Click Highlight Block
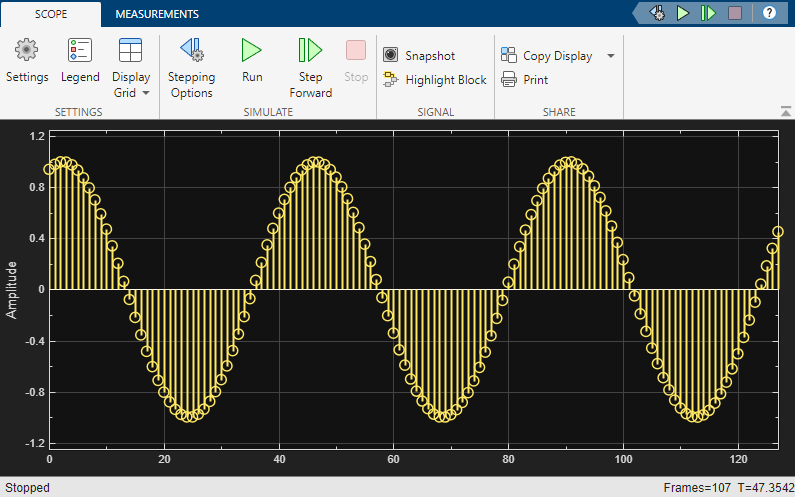The image size is (795, 497). click(435, 80)
